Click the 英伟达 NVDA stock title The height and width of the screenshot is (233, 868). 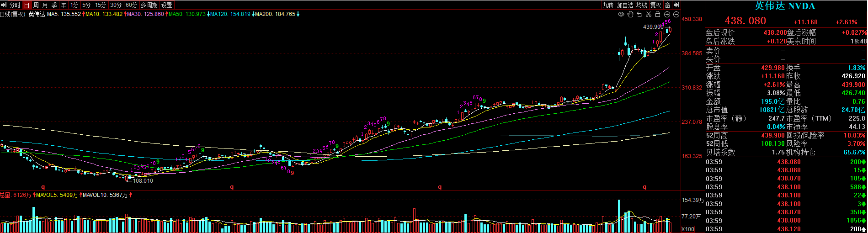[x=785, y=6]
